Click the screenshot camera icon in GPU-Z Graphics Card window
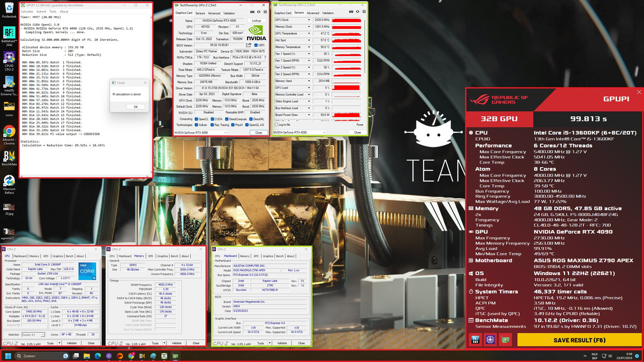Viewport: 644px width, 362px height. (252, 12)
